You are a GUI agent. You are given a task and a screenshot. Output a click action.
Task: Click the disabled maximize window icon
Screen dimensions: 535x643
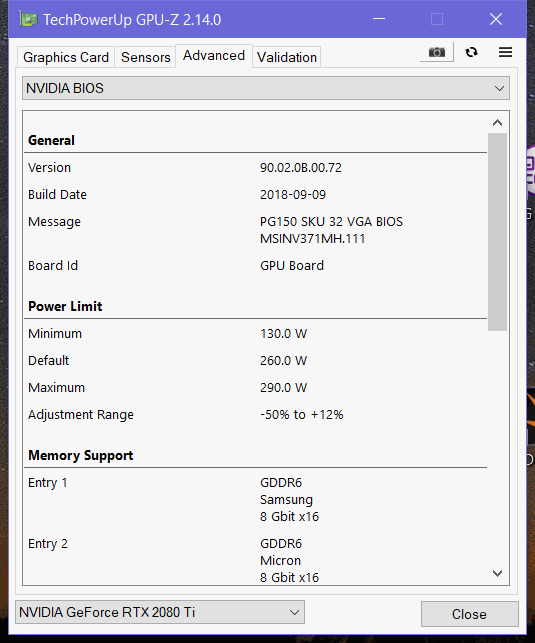tap(437, 19)
